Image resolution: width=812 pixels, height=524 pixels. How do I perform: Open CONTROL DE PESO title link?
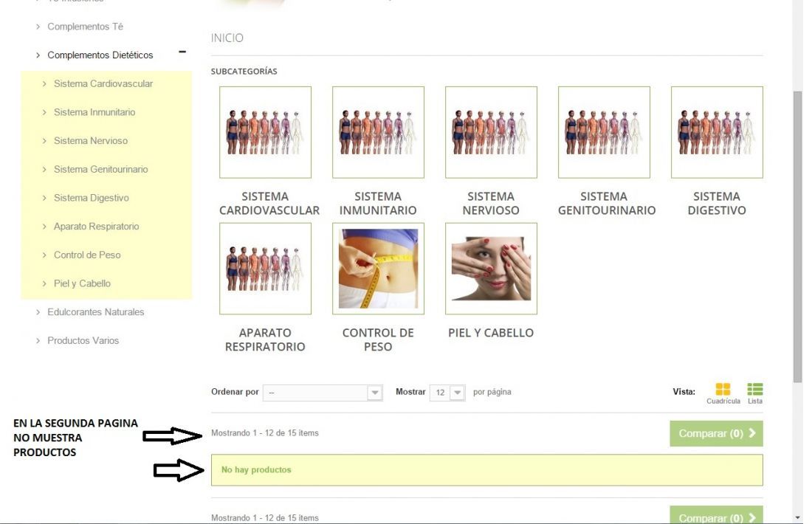pos(378,339)
